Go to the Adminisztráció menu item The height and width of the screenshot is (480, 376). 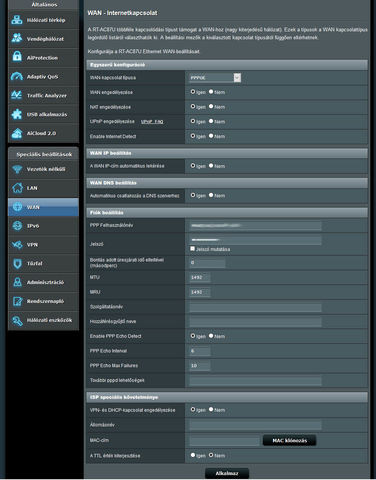[43, 282]
